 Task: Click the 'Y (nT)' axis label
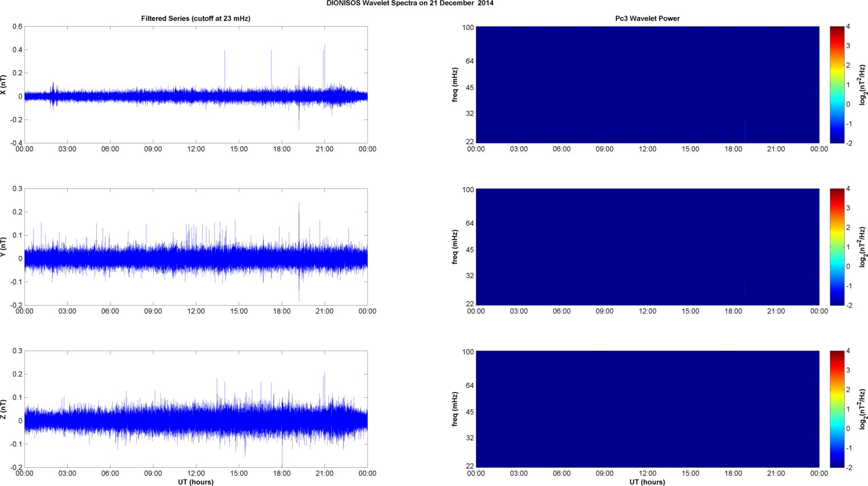(3, 247)
